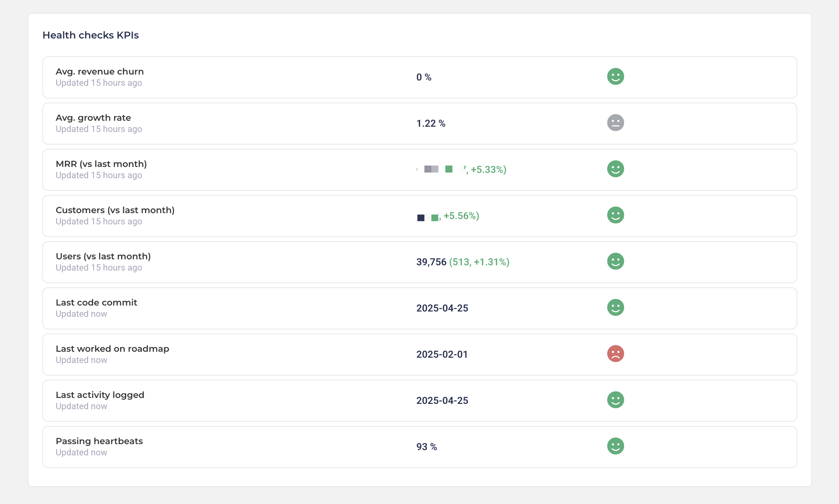Click the green smiley for Last code commit

[x=615, y=308]
